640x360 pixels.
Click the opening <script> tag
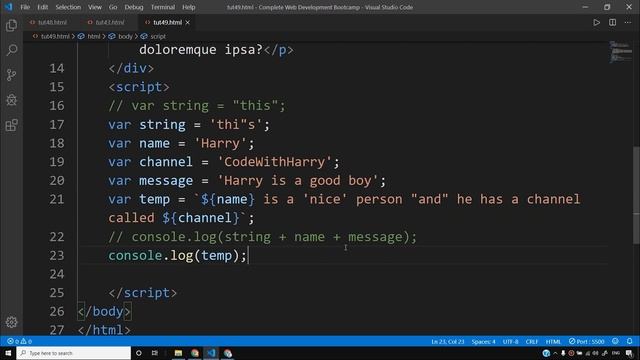tap(139, 87)
